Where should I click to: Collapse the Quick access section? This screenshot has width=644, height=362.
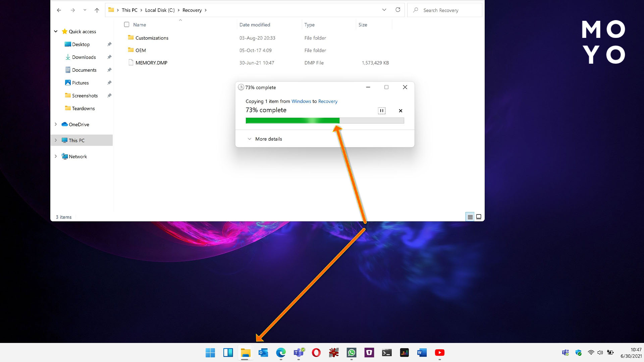[x=56, y=32]
